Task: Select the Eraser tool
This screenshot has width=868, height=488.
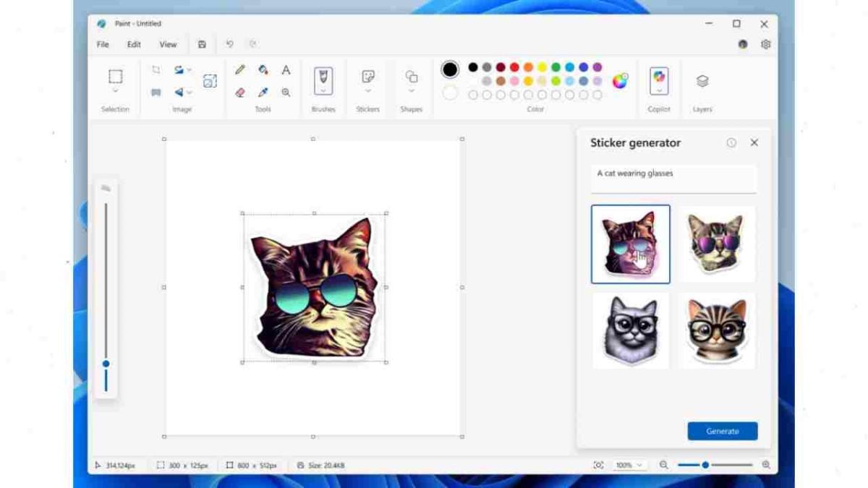Action: point(240,93)
